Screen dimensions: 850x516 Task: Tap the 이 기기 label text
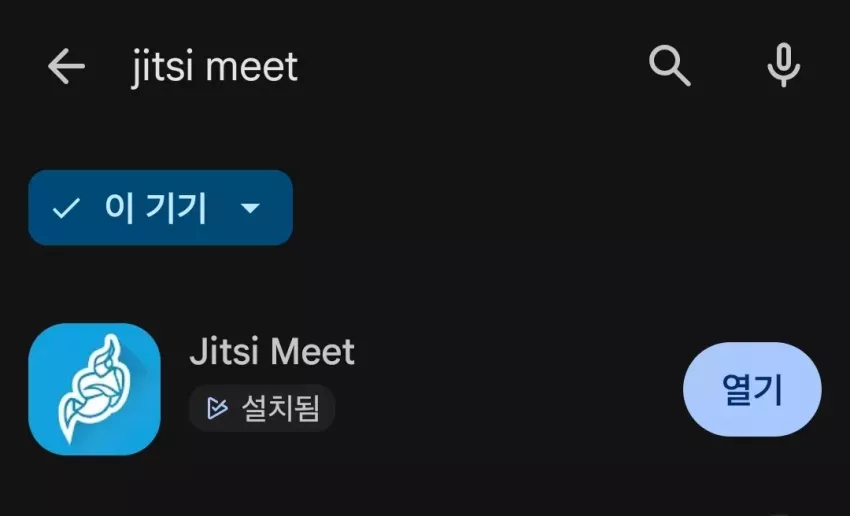[x=156, y=208]
